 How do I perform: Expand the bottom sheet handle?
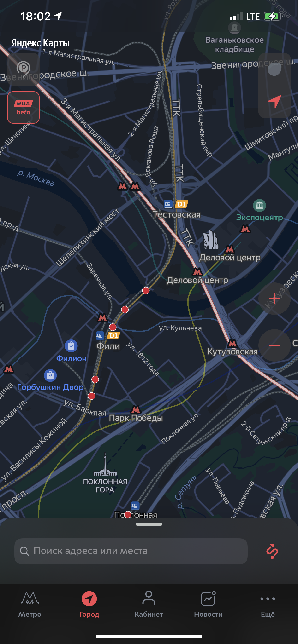[x=149, y=524]
